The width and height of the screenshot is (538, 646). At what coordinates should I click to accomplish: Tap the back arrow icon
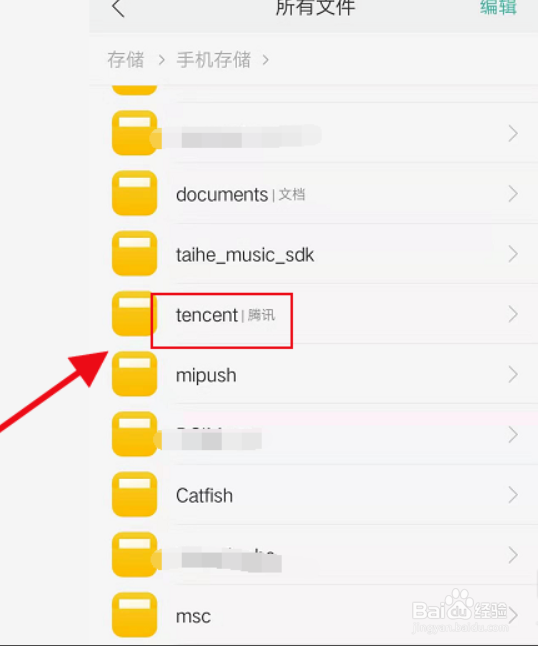click(x=118, y=8)
